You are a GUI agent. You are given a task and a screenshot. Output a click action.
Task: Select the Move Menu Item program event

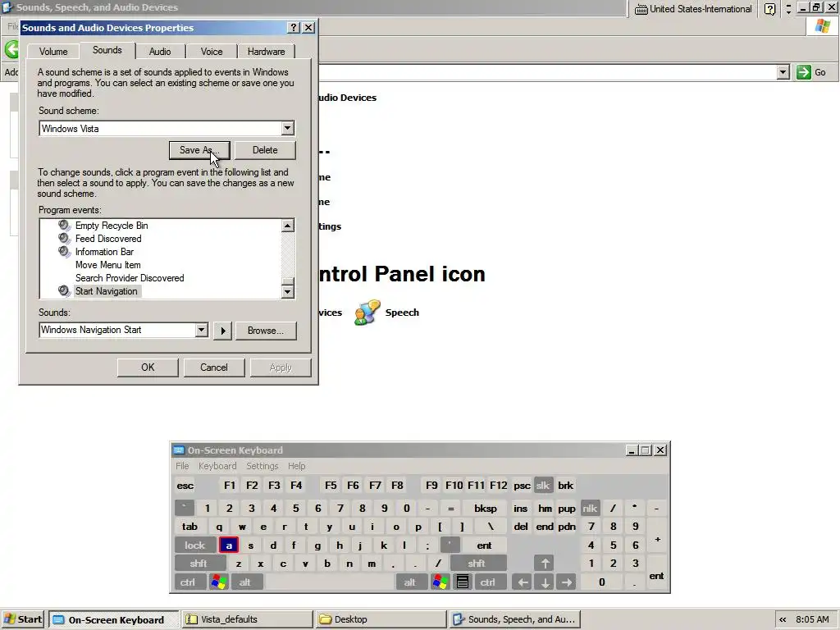[x=107, y=265]
